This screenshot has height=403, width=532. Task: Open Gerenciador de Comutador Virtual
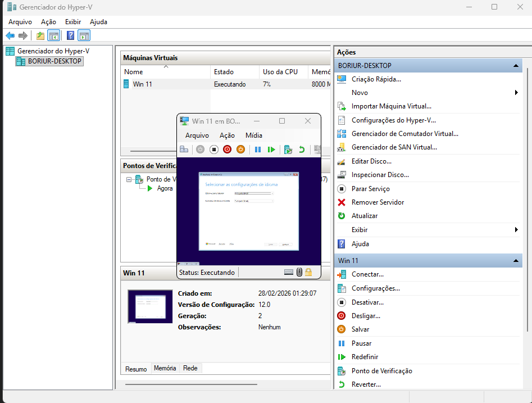(x=405, y=134)
